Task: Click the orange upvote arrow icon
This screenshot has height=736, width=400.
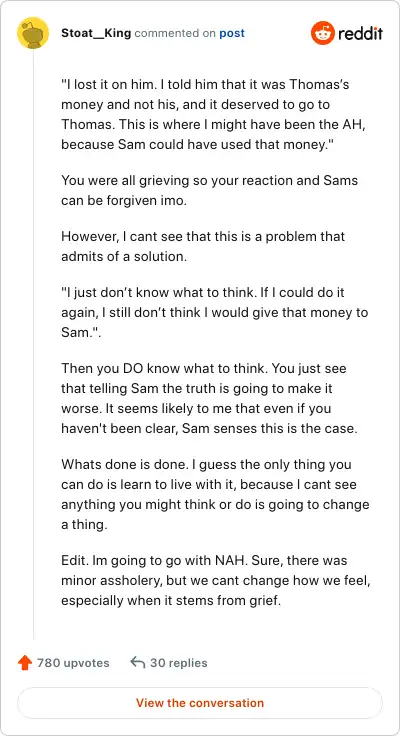Action: 24,663
